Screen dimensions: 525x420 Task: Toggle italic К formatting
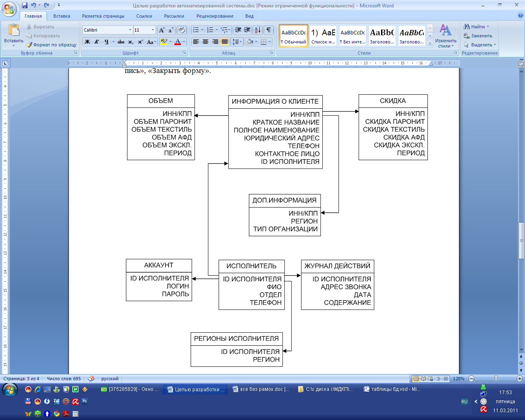click(x=96, y=42)
